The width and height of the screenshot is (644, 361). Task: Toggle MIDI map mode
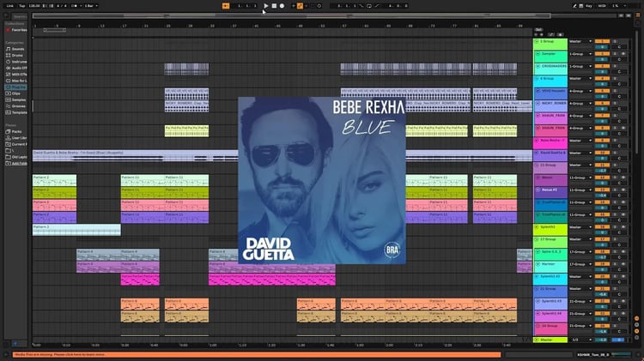602,6
